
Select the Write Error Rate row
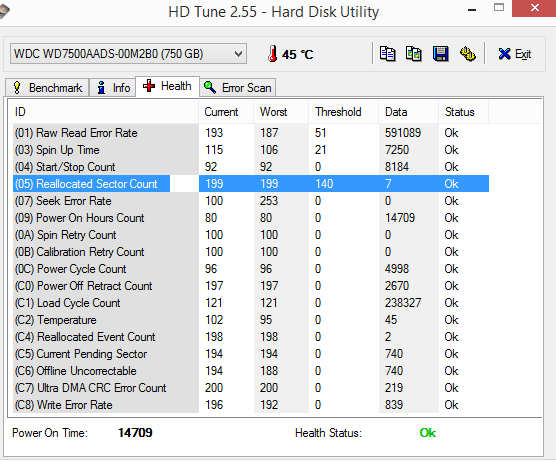pos(251,405)
